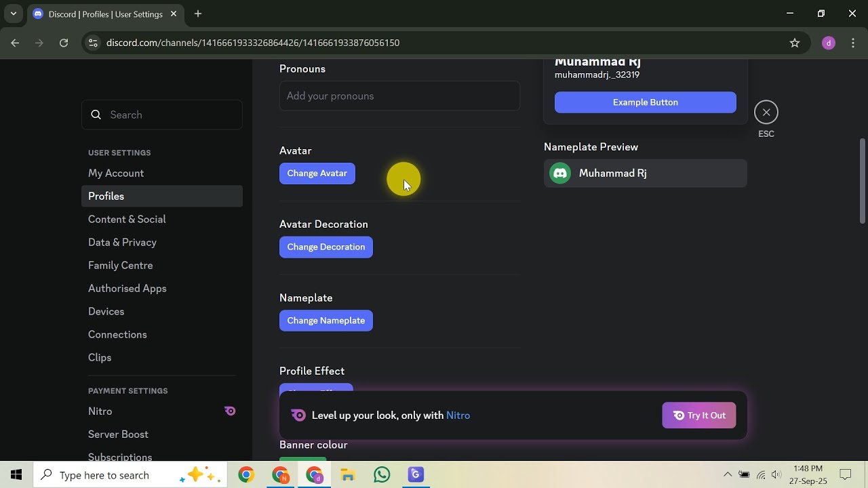Open the Chrome profile avatar 'd'

(x=828, y=43)
